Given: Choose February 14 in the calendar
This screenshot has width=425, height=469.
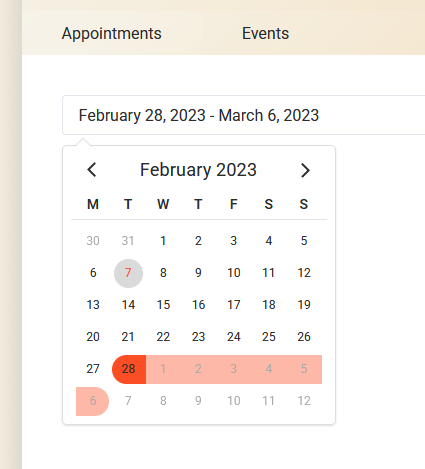Looking at the screenshot, I should tap(128, 305).
